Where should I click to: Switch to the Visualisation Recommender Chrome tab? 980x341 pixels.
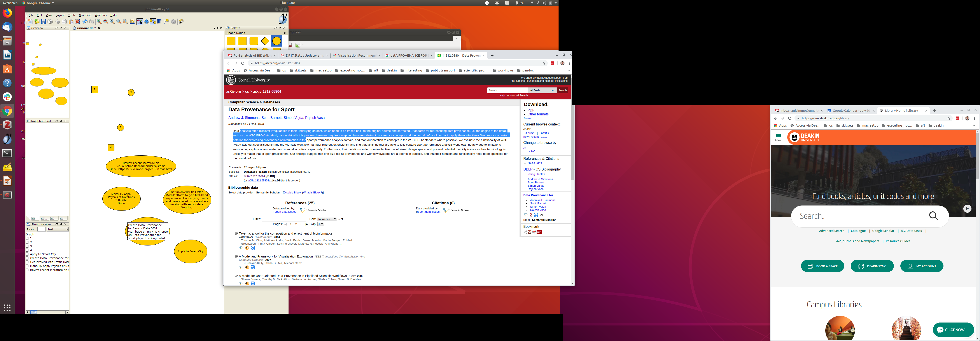[356, 56]
